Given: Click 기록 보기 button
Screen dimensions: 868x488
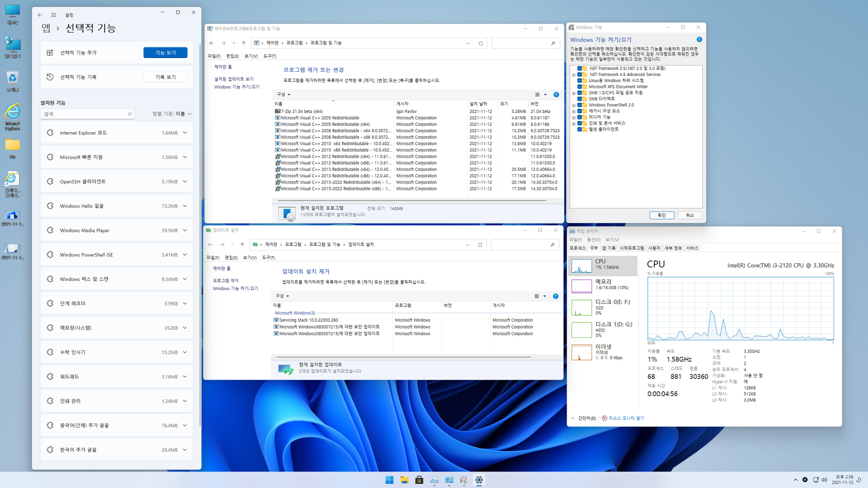Looking at the screenshot, I should click(165, 77).
